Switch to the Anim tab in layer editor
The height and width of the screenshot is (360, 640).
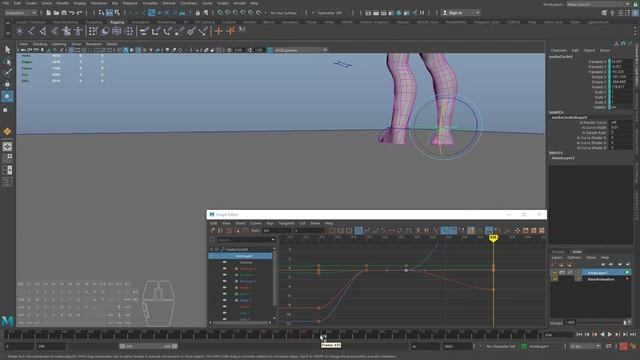[577, 251]
